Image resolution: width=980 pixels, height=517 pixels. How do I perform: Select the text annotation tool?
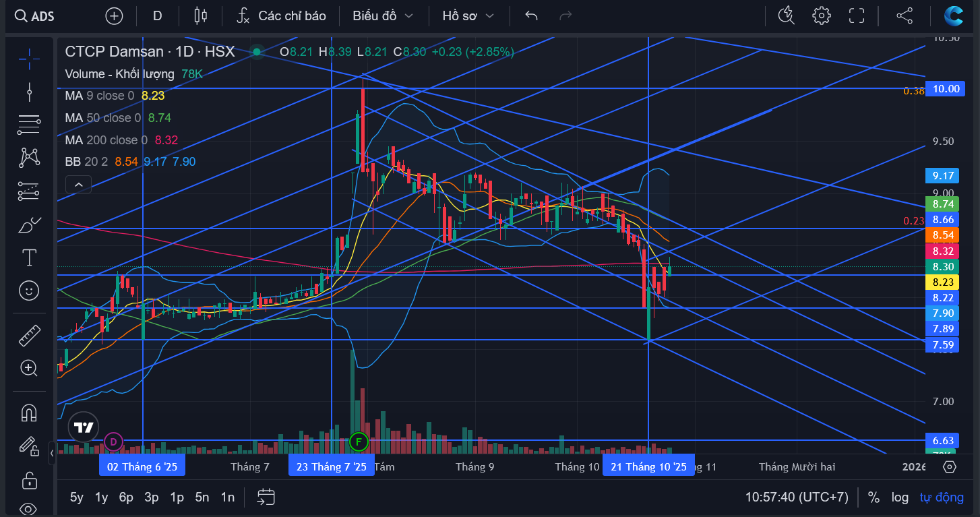click(x=29, y=257)
